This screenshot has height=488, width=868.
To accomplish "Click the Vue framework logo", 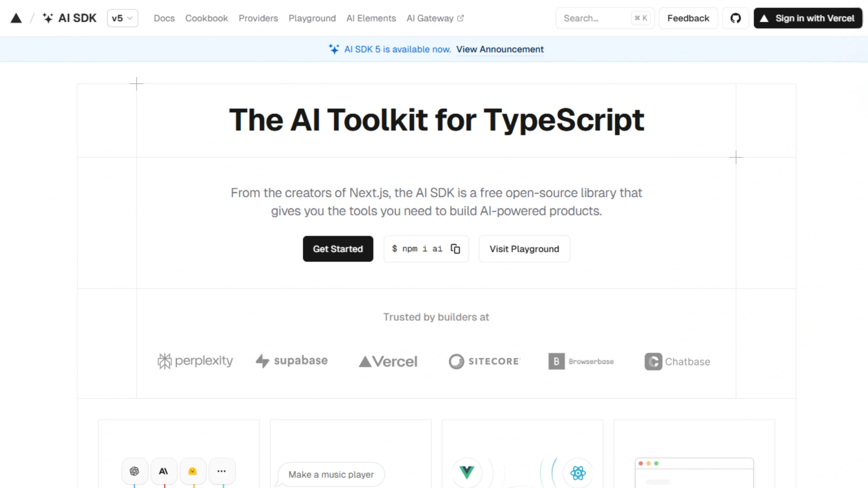I will click(x=467, y=472).
